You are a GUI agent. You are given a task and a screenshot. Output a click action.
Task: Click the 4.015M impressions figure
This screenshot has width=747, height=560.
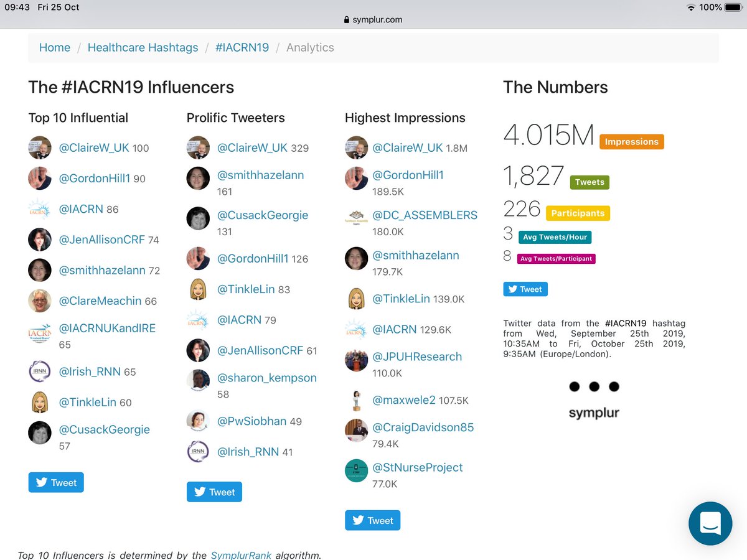(548, 136)
